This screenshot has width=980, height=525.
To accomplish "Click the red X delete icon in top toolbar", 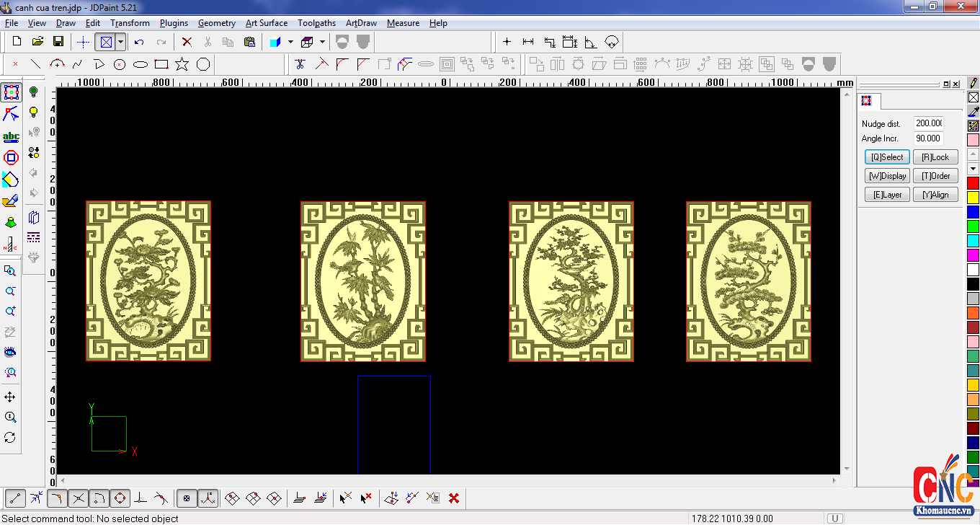I will coord(187,42).
